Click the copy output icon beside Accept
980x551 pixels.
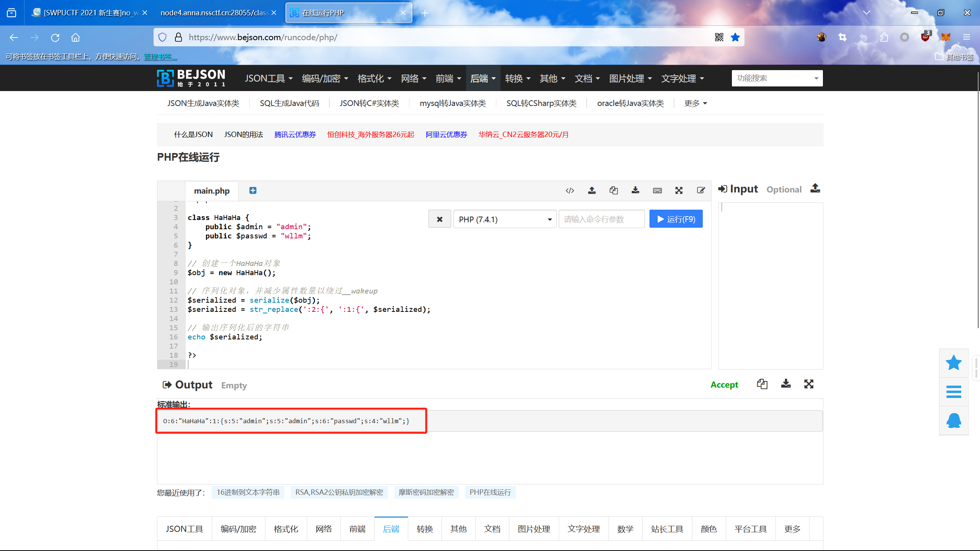(x=762, y=384)
